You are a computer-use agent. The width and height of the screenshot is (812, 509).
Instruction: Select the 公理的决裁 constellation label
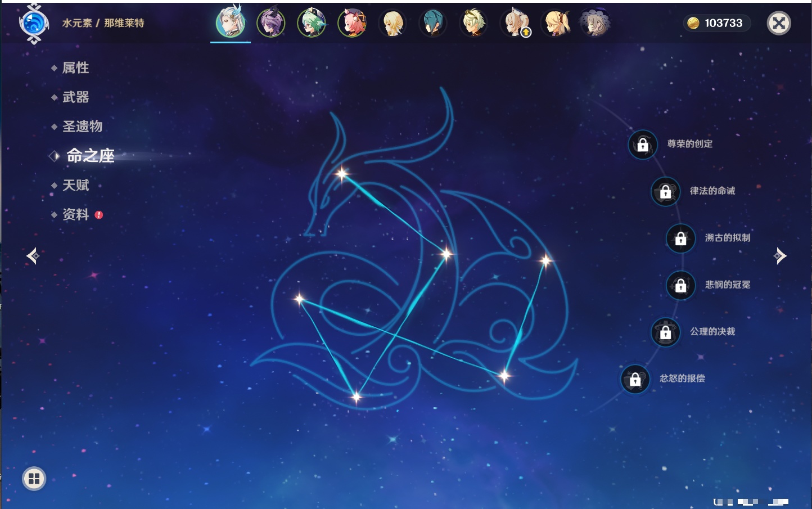point(712,332)
